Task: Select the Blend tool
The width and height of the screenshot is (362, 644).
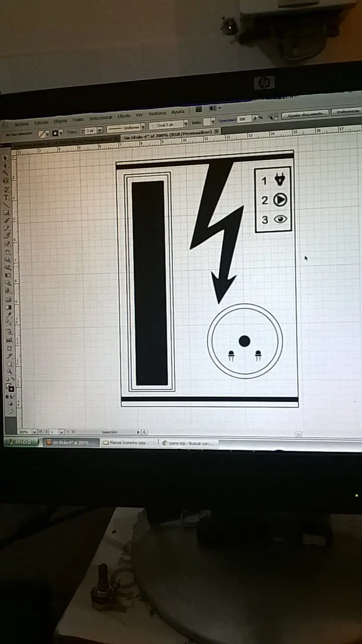Action: (9, 323)
